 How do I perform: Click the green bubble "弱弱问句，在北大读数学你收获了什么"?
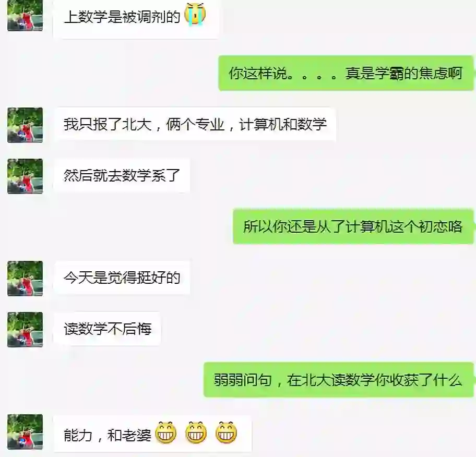[x=339, y=380]
